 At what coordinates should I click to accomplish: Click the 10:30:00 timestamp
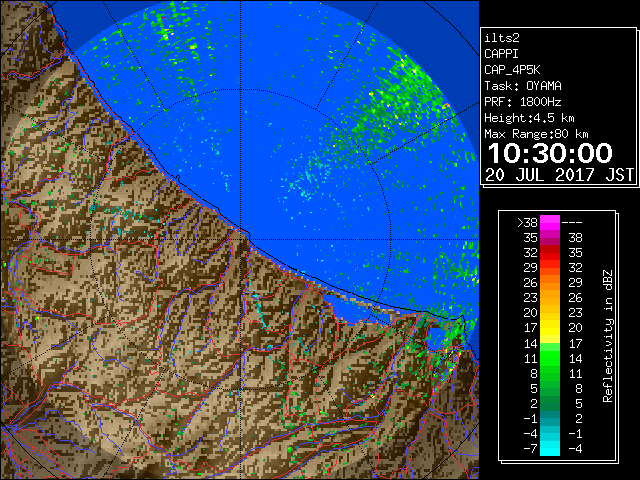click(x=550, y=153)
